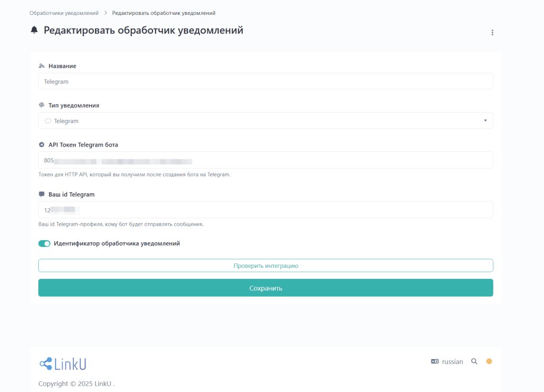This screenshot has height=392, width=544.
Task: Click the page heading Редактировать обработчик уведомлений
Action: tap(143, 30)
